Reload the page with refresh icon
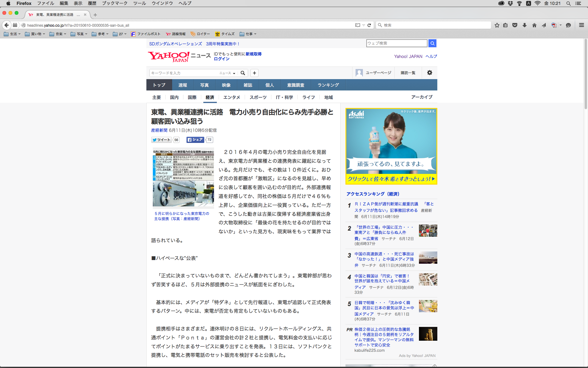Viewport: 588px width, 368px height. [369, 25]
